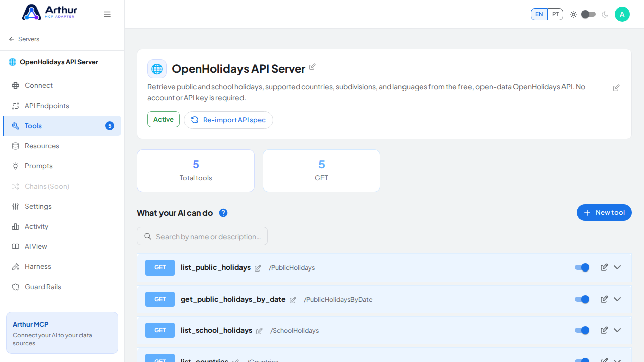The image size is (644, 362).
Task: Click the GET badge for list_school_holidays
Action: (x=160, y=330)
